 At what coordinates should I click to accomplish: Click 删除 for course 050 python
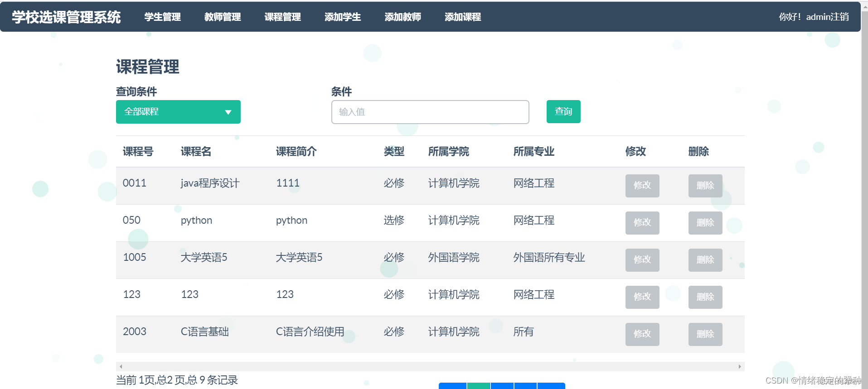[705, 223]
